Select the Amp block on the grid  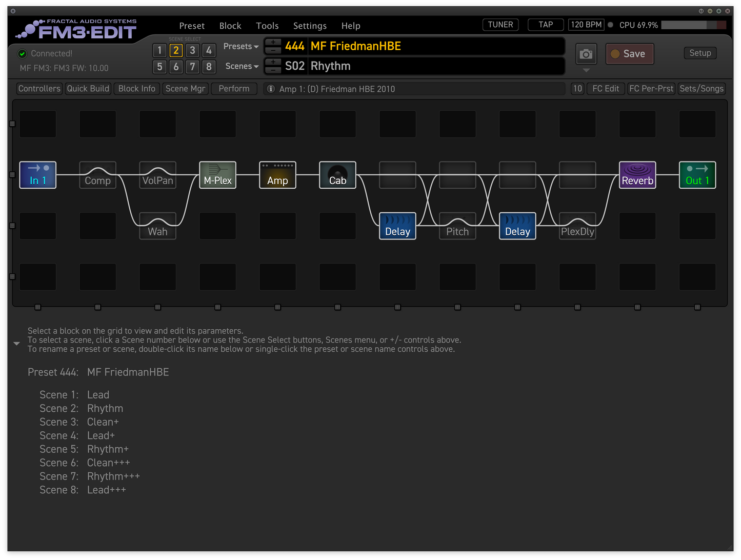click(x=277, y=175)
